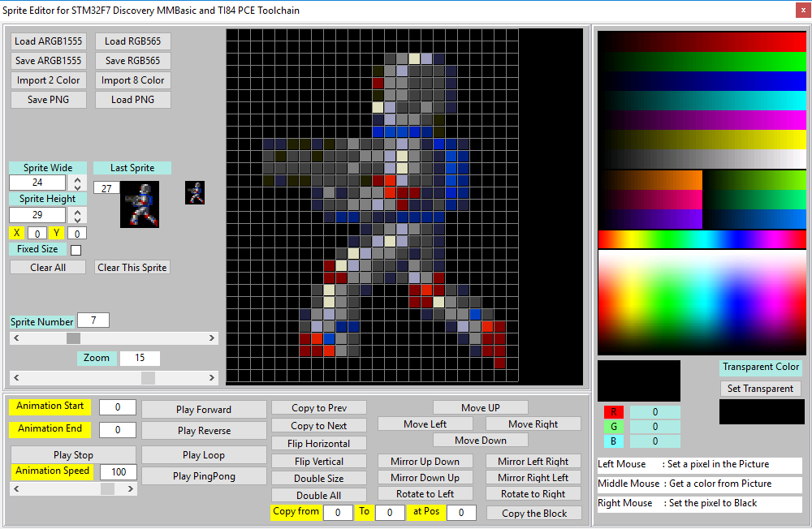
Task: Click the Move Down button
Action: [481, 440]
